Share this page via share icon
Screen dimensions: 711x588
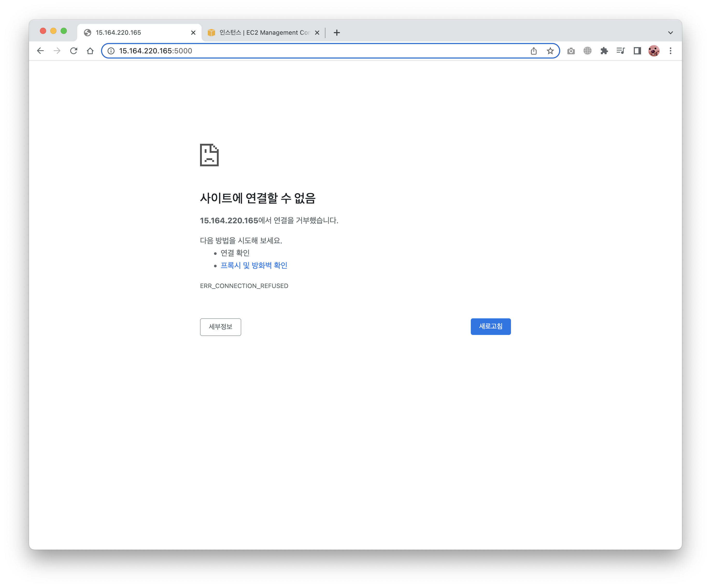534,51
